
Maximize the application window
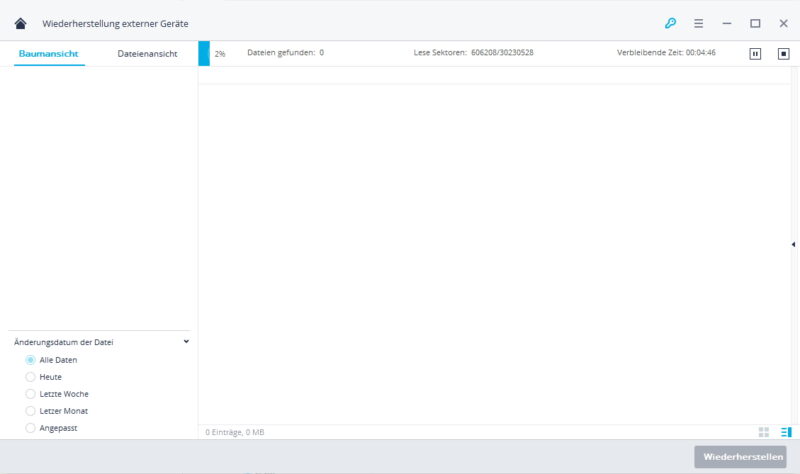click(755, 23)
